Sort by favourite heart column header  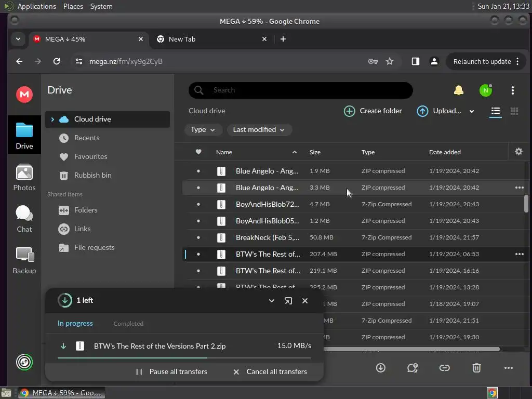point(198,152)
